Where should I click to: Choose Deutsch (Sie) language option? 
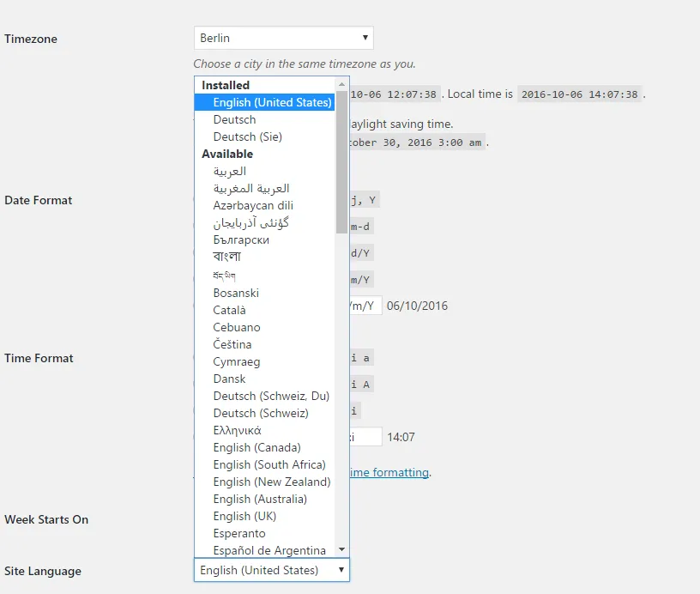pos(264,136)
